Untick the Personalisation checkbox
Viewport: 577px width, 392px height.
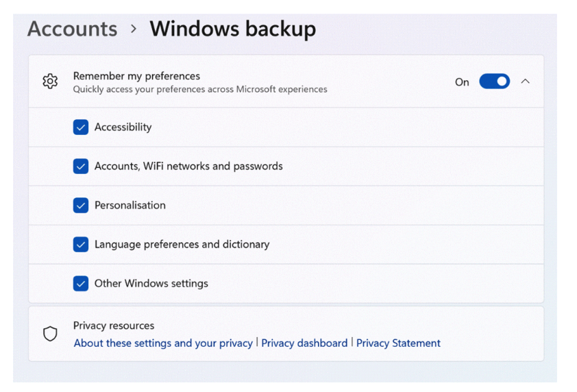81,205
